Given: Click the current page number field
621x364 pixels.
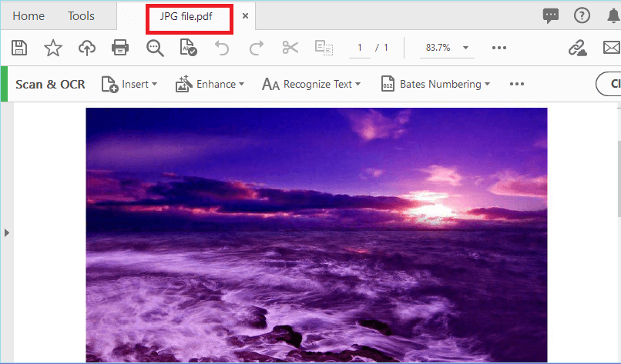Looking at the screenshot, I should tap(360, 48).
